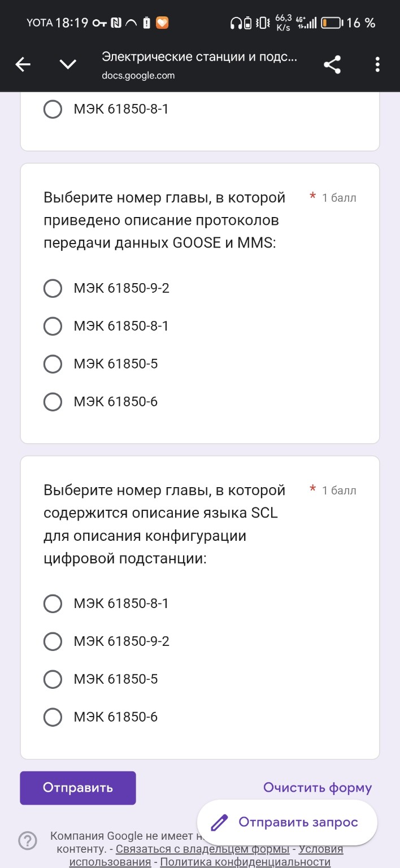Viewport: 400px width, 868px height.
Task: Choose МЭК 61850-5 for the GOOSE protocols question
Action: click(x=53, y=364)
